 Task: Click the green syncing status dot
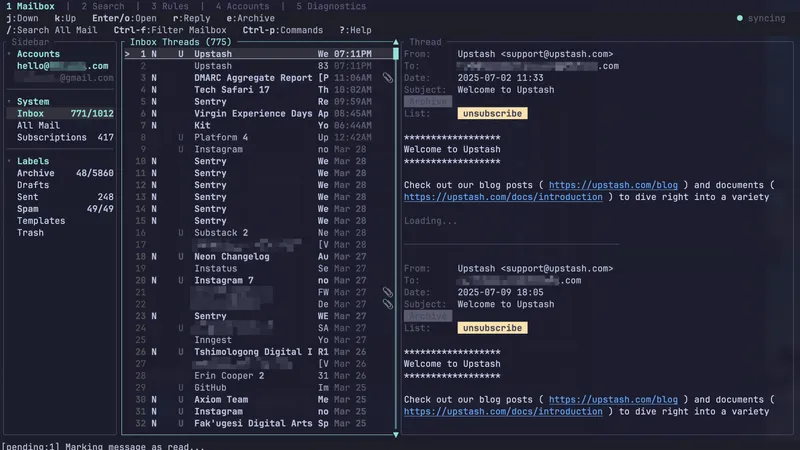click(x=740, y=18)
